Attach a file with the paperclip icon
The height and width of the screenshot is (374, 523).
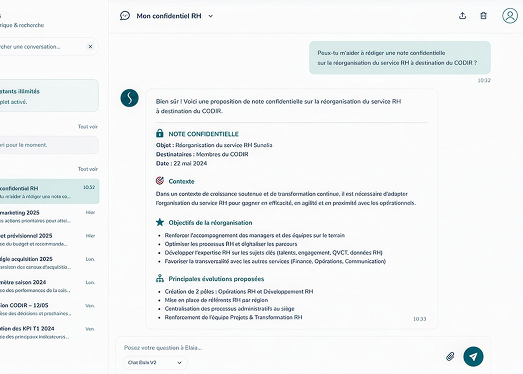point(450,357)
